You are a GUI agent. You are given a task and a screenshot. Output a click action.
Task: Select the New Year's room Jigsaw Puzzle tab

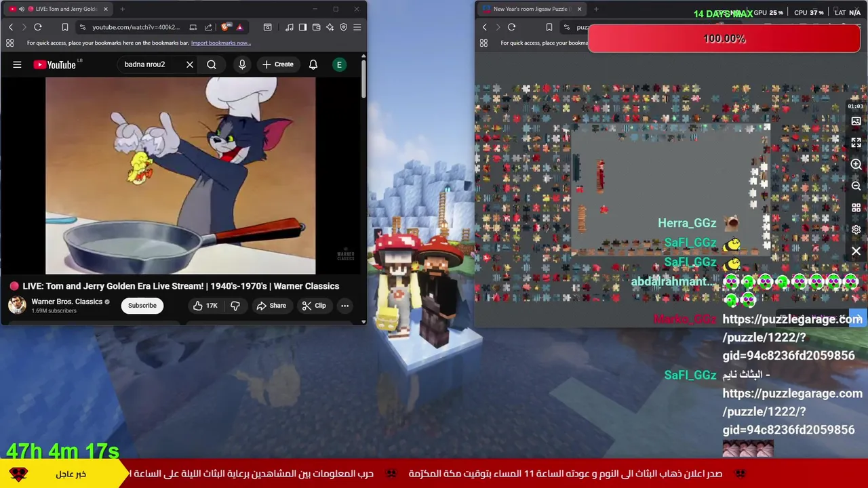[532, 9]
